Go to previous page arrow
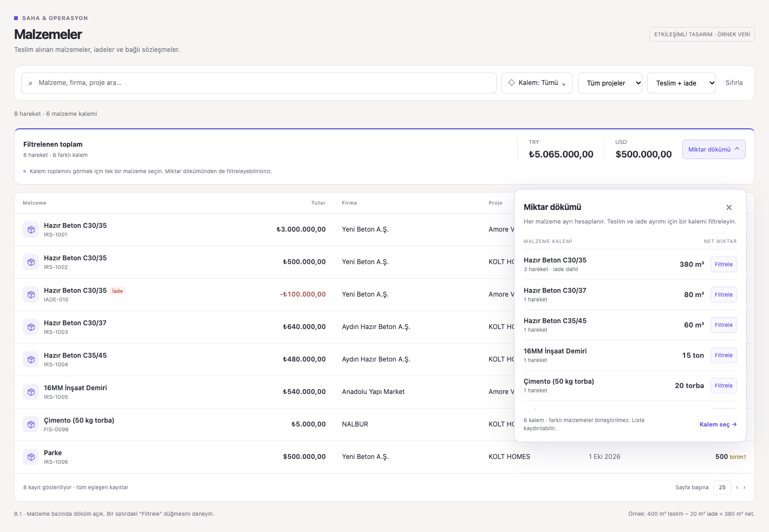The image size is (769, 532). click(x=737, y=488)
